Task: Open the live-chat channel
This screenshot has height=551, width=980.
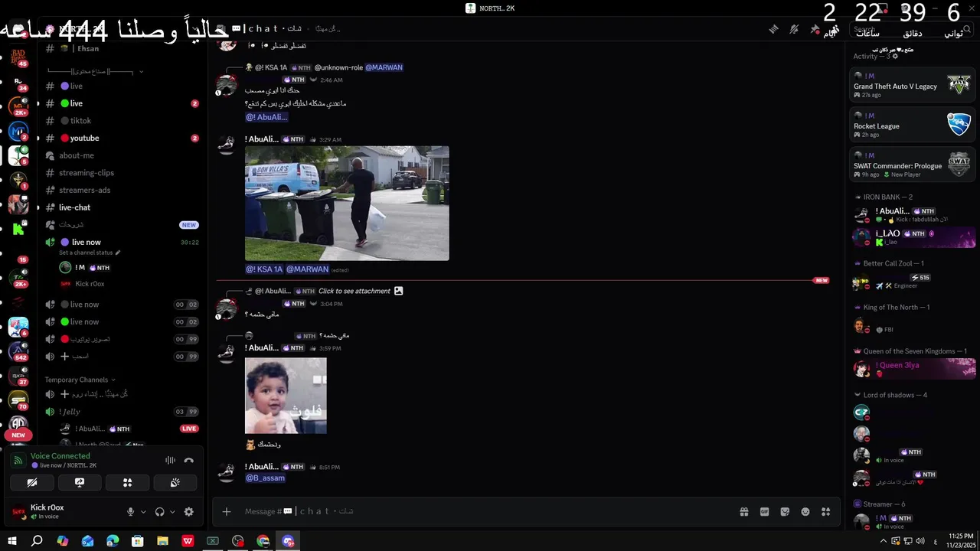Action: tap(119, 207)
